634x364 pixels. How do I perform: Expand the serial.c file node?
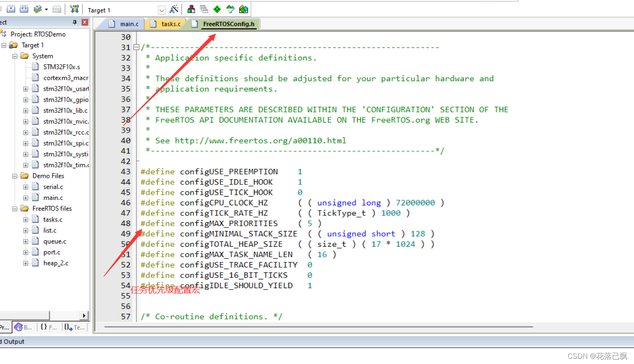25,187
